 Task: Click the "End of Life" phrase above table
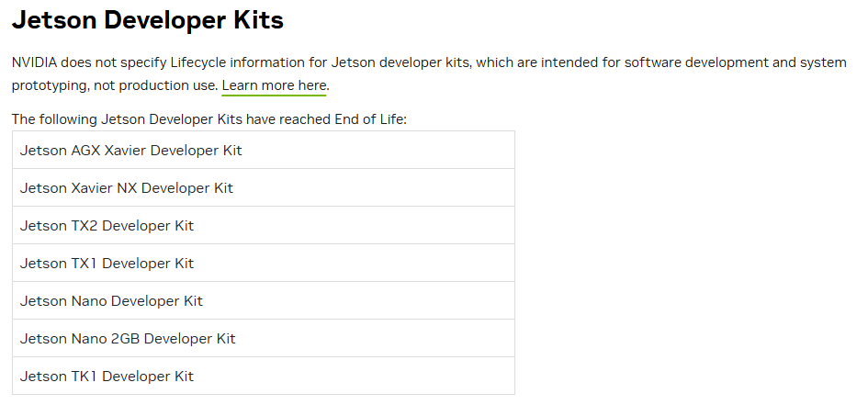369,119
